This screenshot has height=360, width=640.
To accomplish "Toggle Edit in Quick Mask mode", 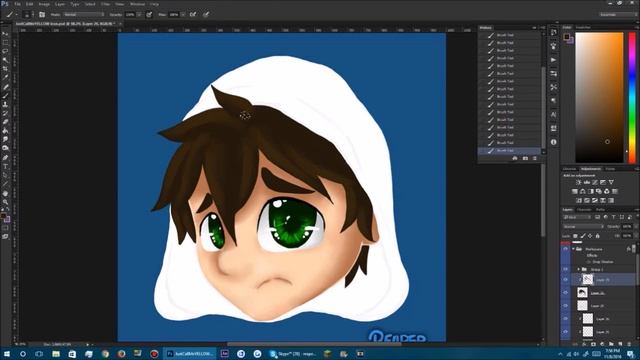I will coord(5,228).
